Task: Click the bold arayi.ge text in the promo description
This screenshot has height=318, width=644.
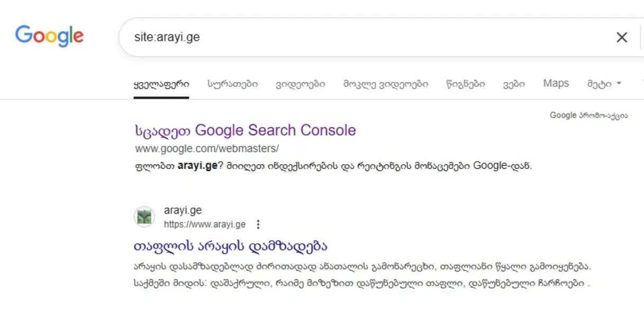Action: coord(197,165)
